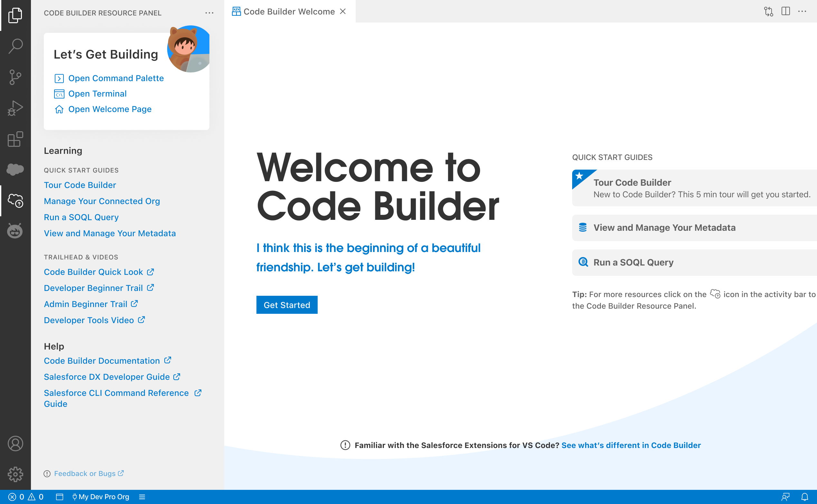This screenshot has width=817, height=504.
Task: Toggle the panel icon in status bar
Action: [60, 497]
